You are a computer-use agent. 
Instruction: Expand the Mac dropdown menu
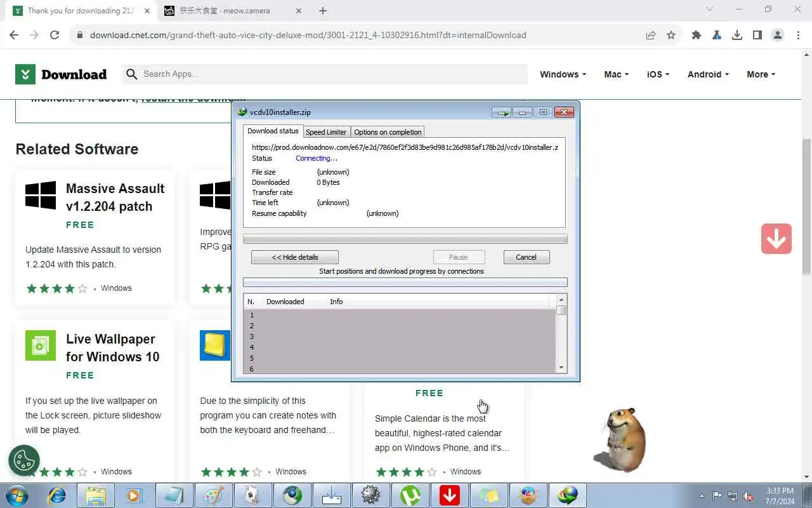point(616,74)
